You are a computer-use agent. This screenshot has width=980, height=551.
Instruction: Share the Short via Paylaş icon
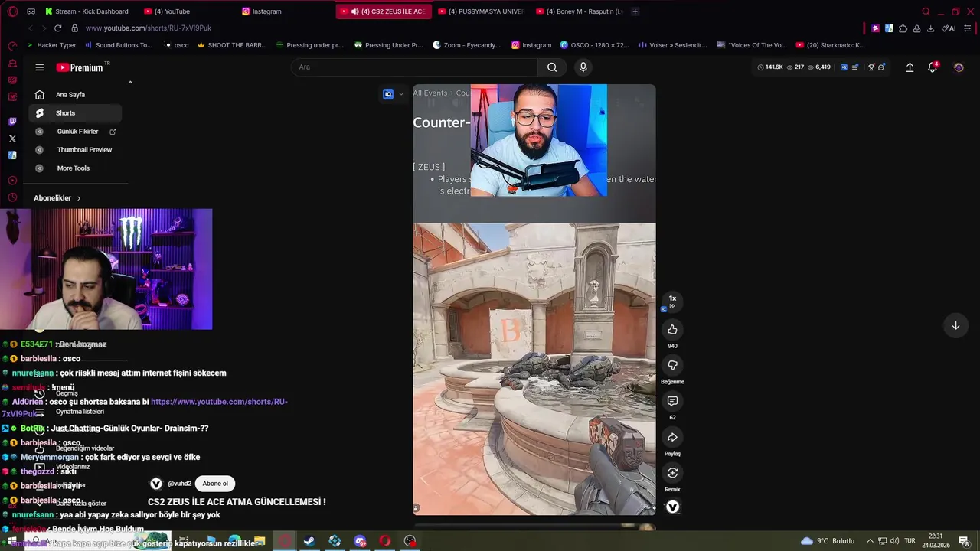tap(672, 437)
